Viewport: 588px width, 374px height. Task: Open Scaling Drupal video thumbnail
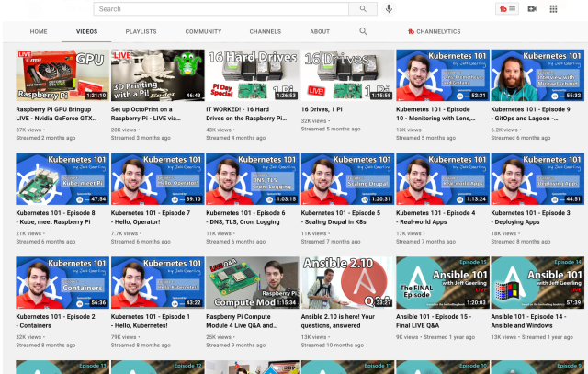[x=347, y=178]
